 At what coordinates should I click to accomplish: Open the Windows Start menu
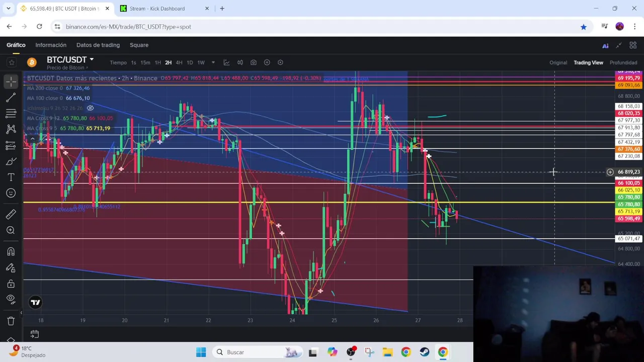(x=201, y=352)
